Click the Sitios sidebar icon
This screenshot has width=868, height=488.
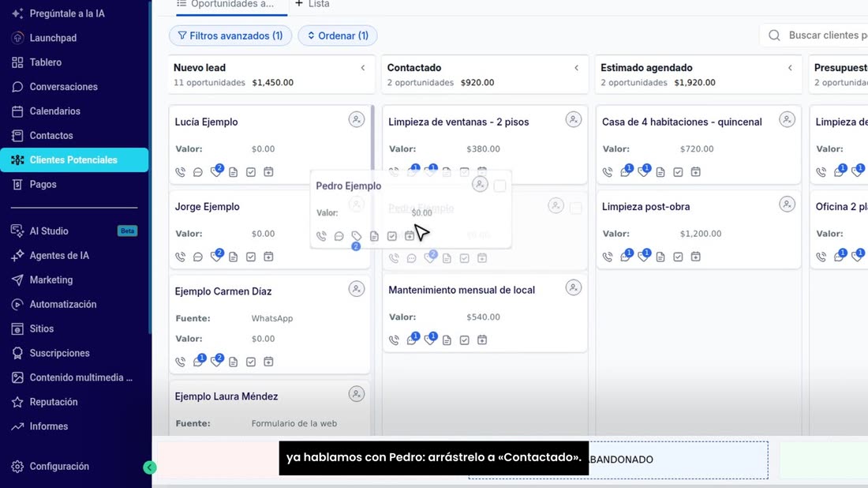(x=17, y=328)
